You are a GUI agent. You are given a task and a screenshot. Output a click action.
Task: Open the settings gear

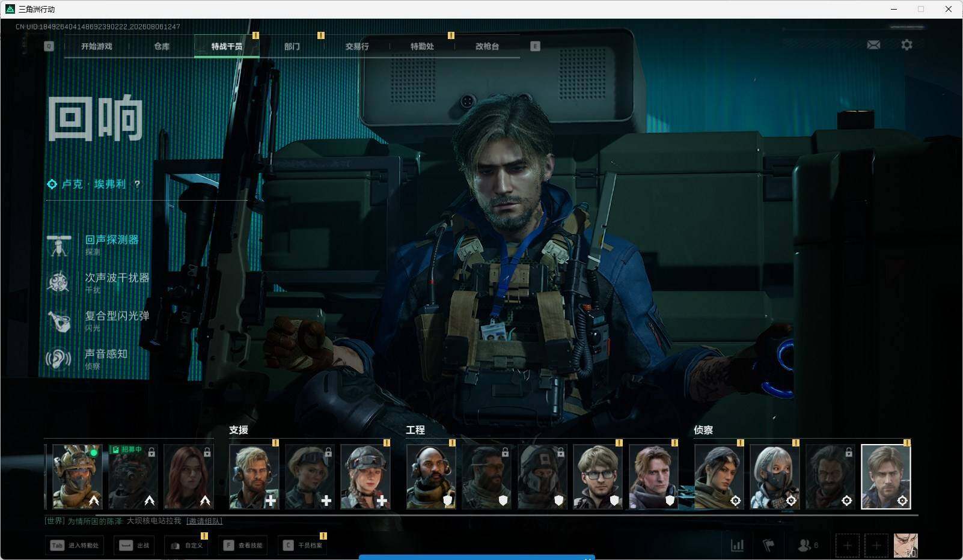906,45
